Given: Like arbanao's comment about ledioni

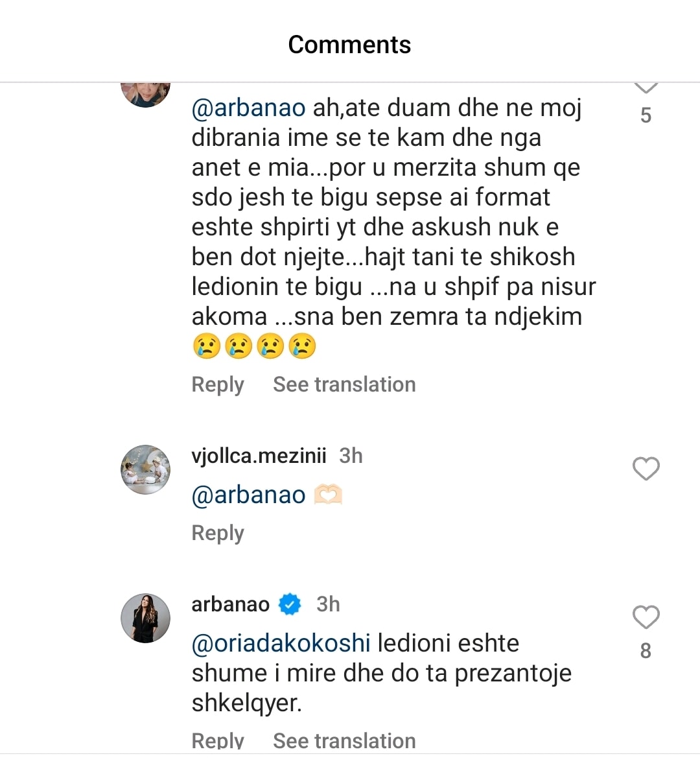Looking at the screenshot, I should [646, 617].
